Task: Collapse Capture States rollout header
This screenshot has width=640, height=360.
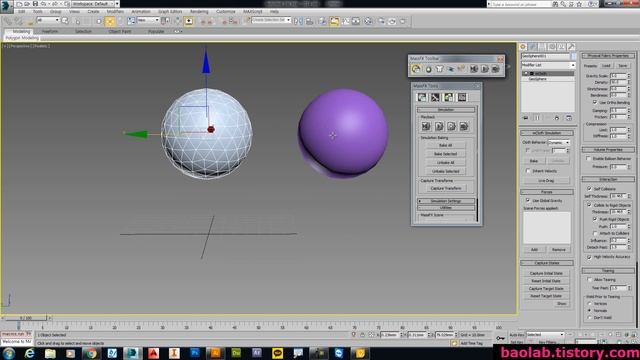Action: [547, 263]
